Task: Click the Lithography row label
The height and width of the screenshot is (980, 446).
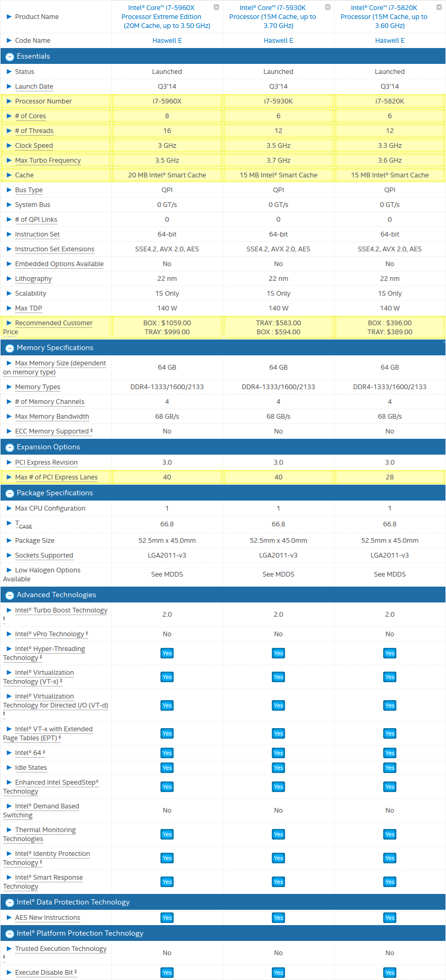Action: 33,279
